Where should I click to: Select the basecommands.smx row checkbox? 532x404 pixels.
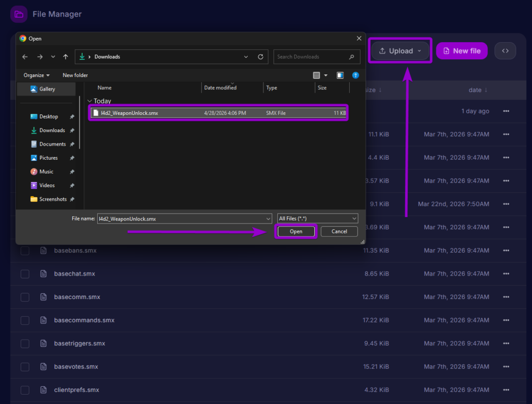coord(24,320)
